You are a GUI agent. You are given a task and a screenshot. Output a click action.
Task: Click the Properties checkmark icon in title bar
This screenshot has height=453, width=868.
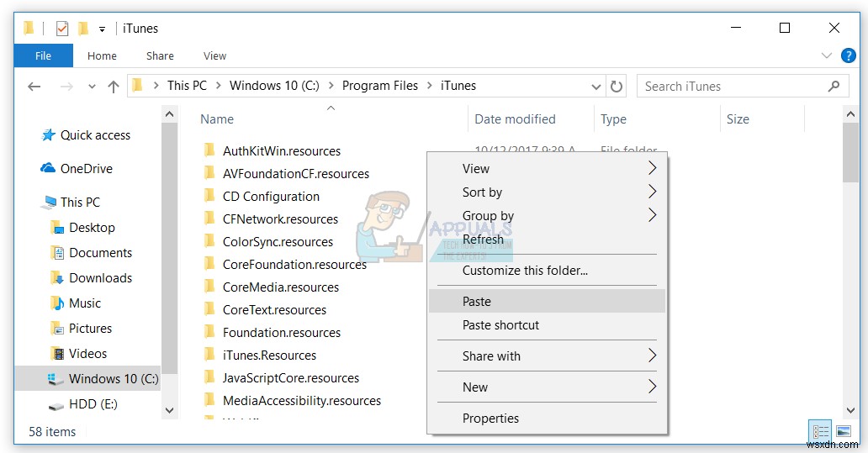tap(62, 29)
